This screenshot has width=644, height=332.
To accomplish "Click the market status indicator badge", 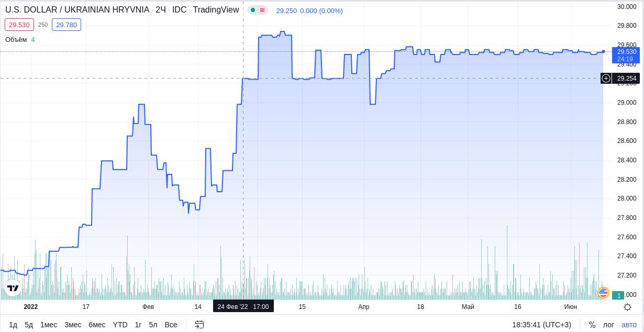I will [257, 10].
